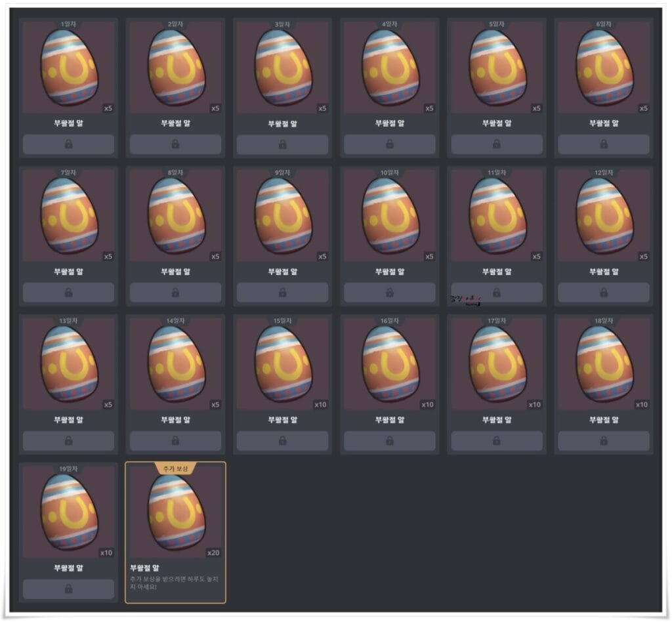The width and height of the screenshot is (672, 622).
Task: Click the locked claim button under 2일차
Action: [x=176, y=144]
